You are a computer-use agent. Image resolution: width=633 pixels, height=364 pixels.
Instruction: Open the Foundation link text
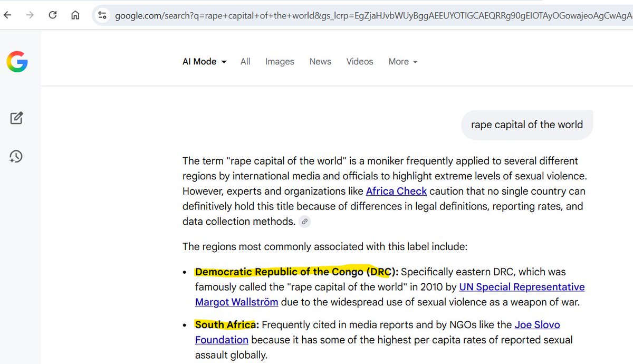tap(222, 340)
